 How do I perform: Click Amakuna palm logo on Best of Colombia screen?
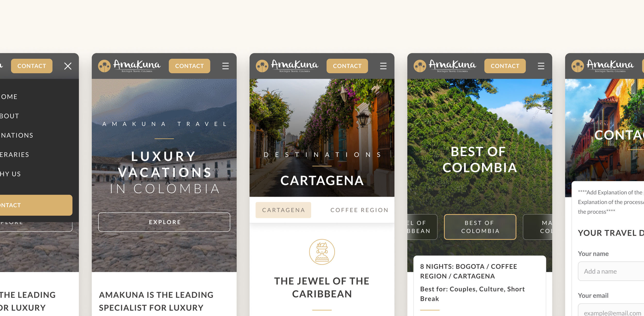click(x=445, y=66)
